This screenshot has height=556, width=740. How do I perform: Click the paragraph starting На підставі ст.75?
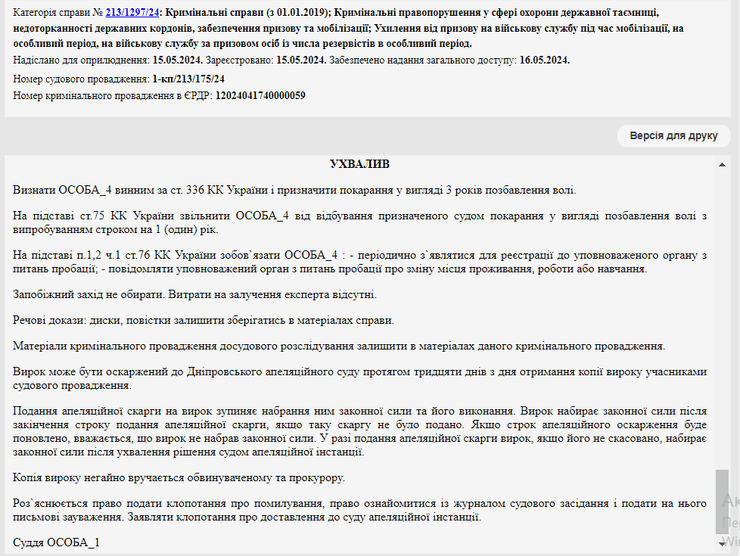(360, 223)
